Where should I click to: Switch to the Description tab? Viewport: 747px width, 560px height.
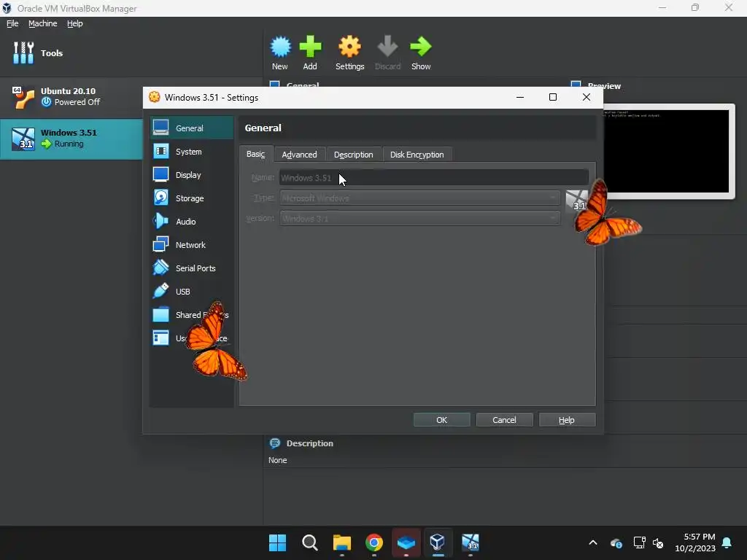pyautogui.click(x=354, y=155)
